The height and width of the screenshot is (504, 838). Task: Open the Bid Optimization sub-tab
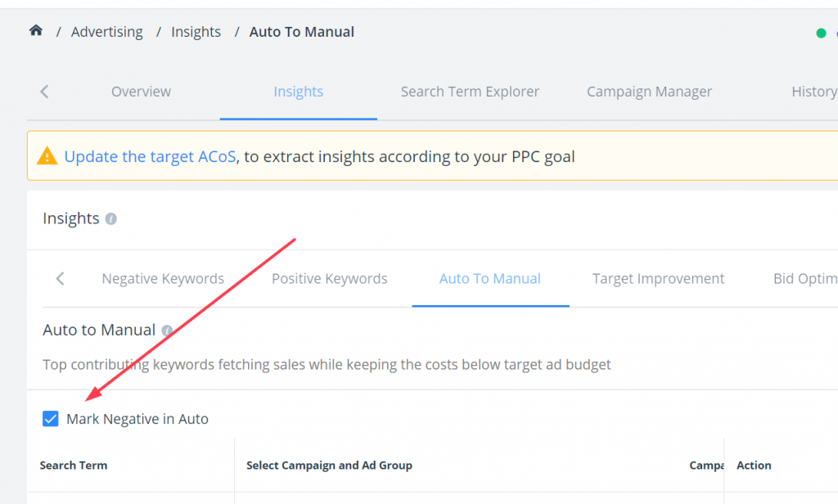(805, 278)
